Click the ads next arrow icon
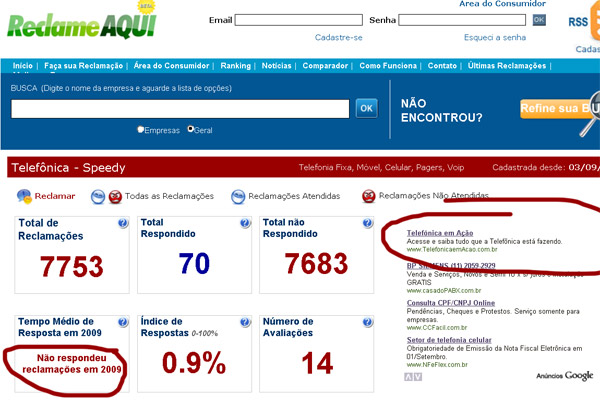 click(x=418, y=377)
